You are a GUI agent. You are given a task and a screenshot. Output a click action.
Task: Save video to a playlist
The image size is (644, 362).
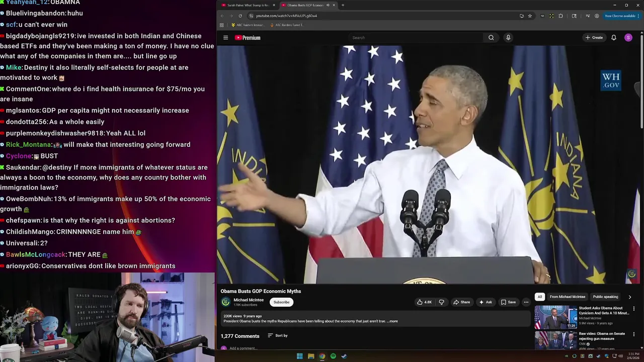pos(508,302)
